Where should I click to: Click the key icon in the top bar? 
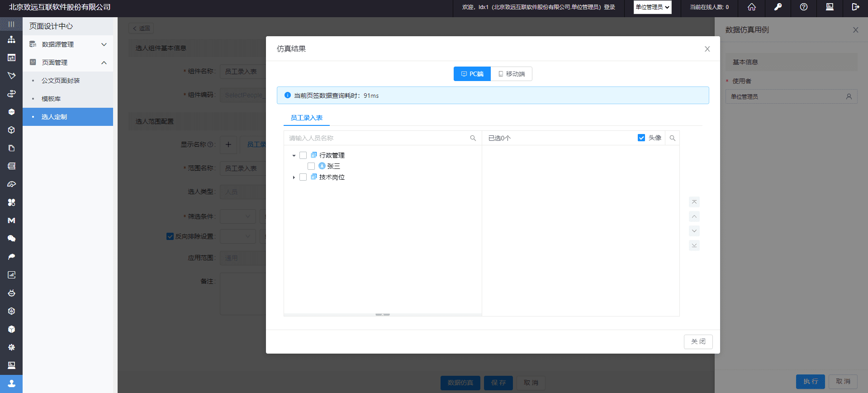tap(778, 7)
